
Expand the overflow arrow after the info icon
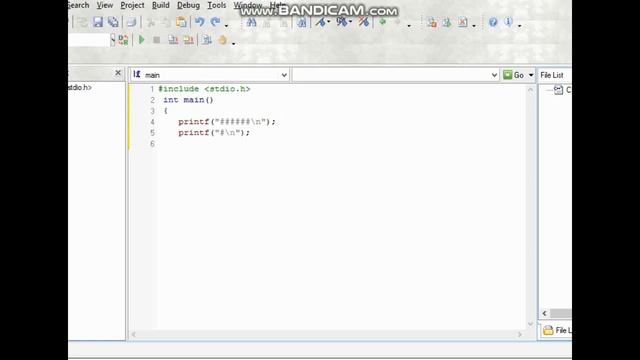point(519,26)
